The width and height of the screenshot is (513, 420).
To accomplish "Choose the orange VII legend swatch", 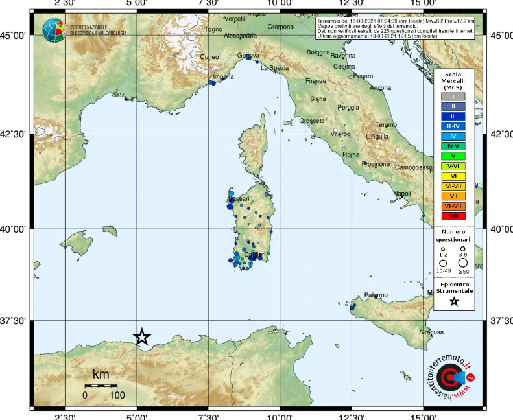I will pos(453,196).
